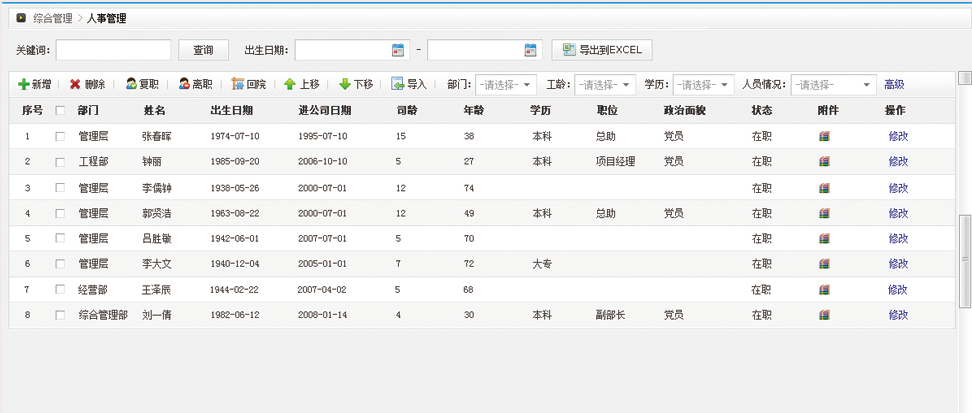Screen dimensions: 972x413
Task: Open attachment icon for 张春晖 row
Action: click(824, 136)
